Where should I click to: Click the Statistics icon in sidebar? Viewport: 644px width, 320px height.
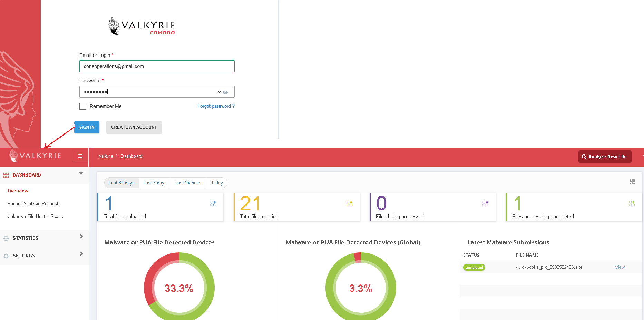pyautogui.click(x=6, y=238)
